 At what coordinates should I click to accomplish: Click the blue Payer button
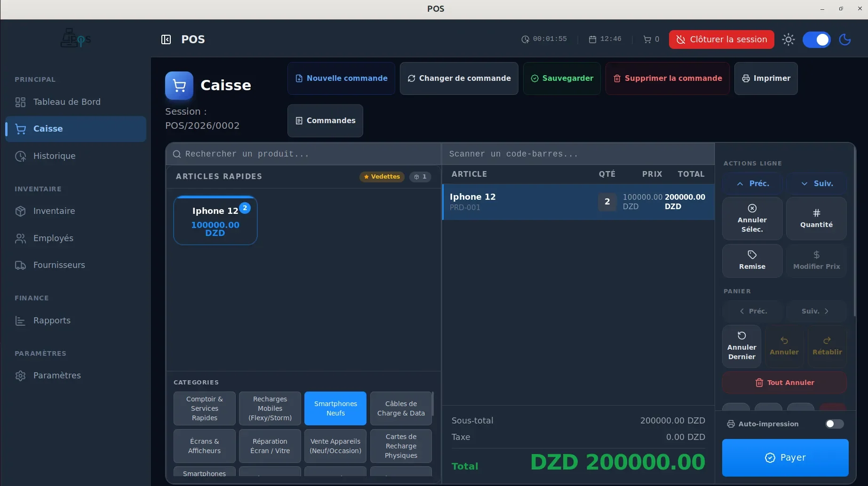[785, 458]
